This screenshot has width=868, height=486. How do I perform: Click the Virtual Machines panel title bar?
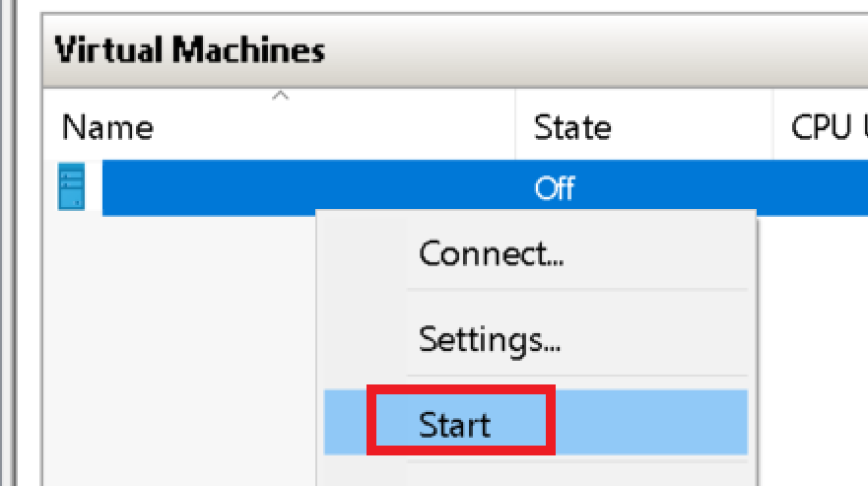189,49
